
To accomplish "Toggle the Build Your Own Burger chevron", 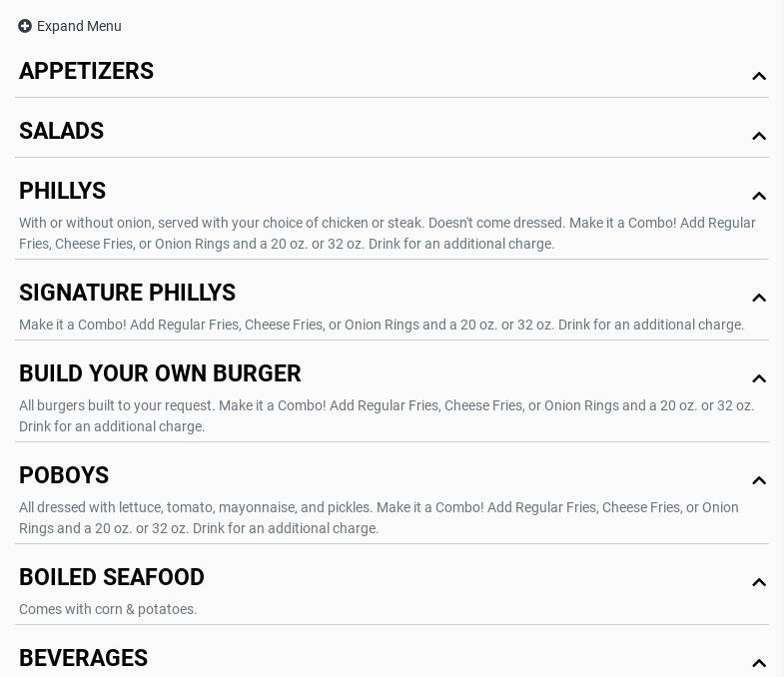I will coord(759,378).
